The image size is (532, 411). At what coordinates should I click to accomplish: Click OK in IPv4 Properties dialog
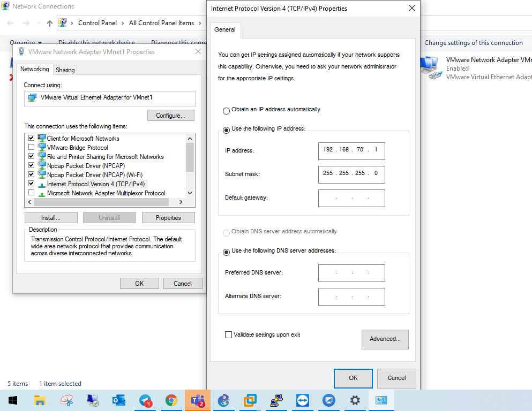[353, 378]
